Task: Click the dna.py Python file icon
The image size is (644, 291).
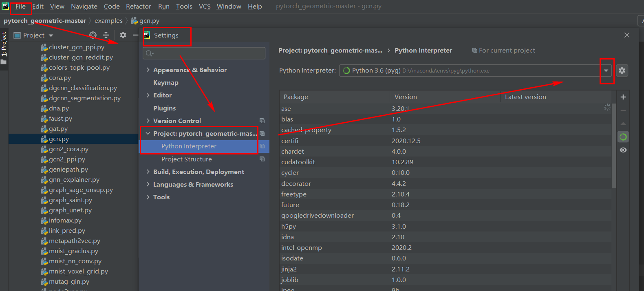Action: tap(44, 108)
